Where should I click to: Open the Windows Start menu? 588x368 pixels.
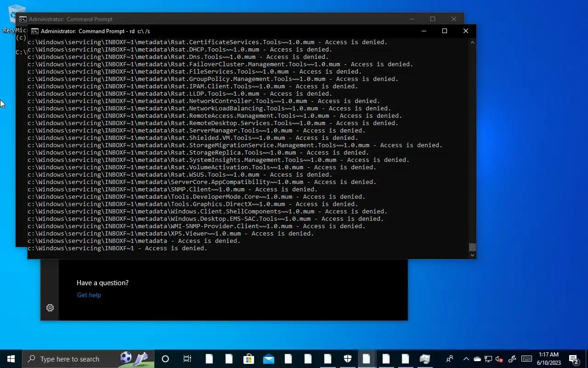pyautogui.click(x=11, y=359)
